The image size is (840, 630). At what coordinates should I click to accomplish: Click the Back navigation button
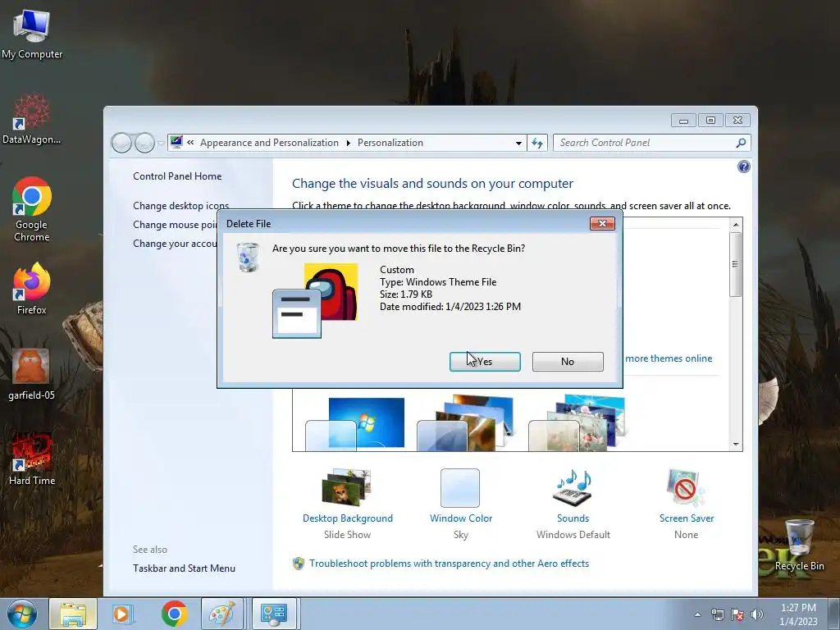pyautogui.click(x=121, y=143)
